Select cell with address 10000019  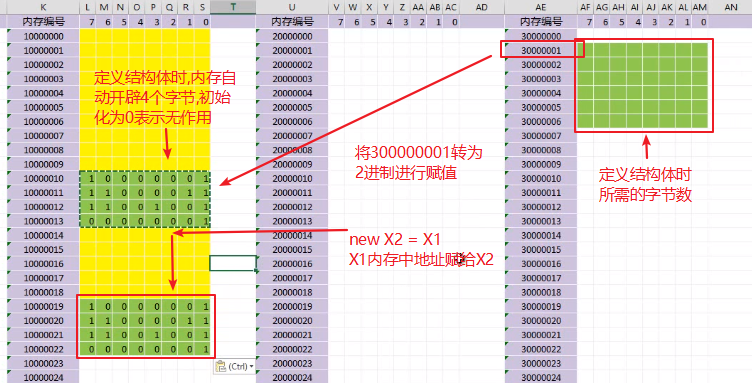(x=43, y=306)
